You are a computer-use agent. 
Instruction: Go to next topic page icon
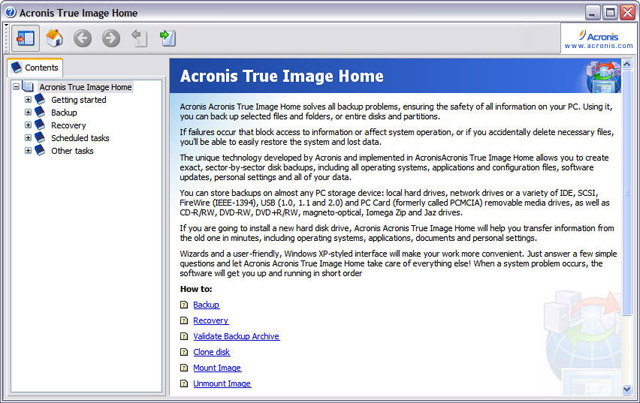click(168, 38)
